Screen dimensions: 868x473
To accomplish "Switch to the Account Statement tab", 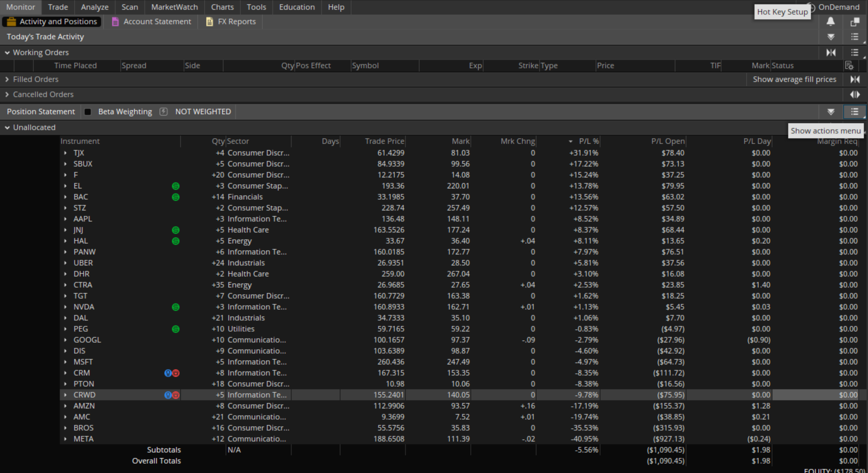I will pos(157,21).
